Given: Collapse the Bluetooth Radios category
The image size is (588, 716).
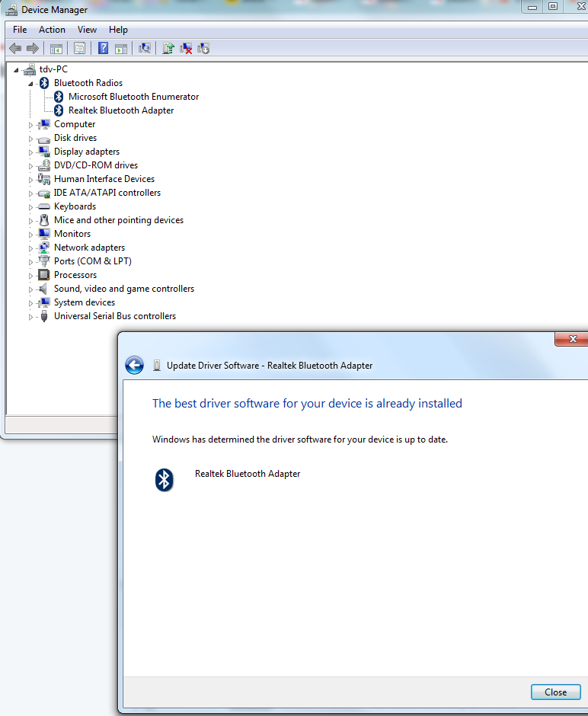Looking at the screenshot, I should pyautogui.click(x=31, y=84).
